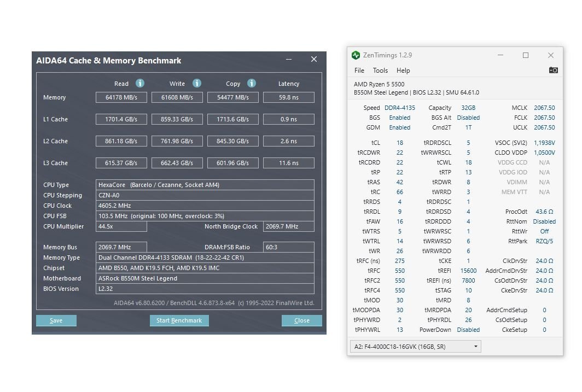The width and height of the screenshot is (582, 392).
Task: Click the ProcOdt 43.6 Ω value
Action: [x=544, y=212]
